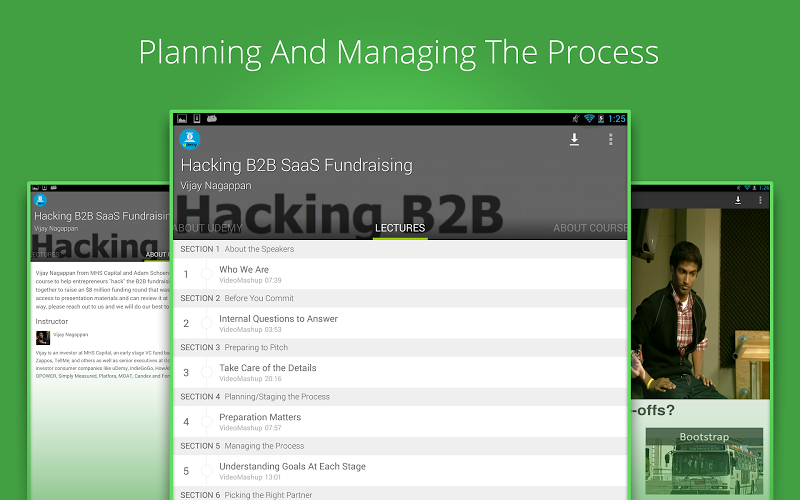Viewport: 800px width, 500px height.
Task: Tap the Wi-Fi icon in the status bar
Action: click(590, 118)
